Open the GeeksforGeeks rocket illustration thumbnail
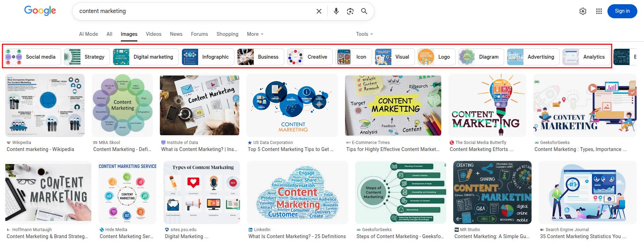This screenshot has height=242, width=644. coord(585,105)
